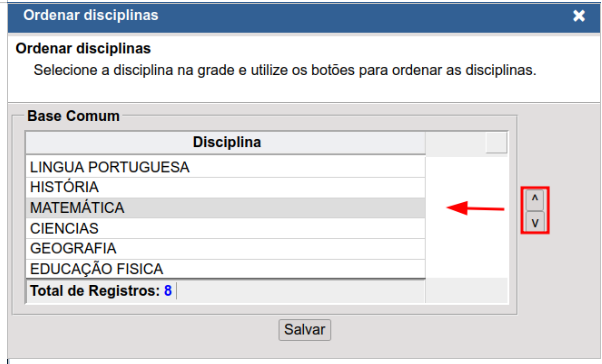
Task: Click the bold Ordenar disciplinas heading
Action: 83,49
